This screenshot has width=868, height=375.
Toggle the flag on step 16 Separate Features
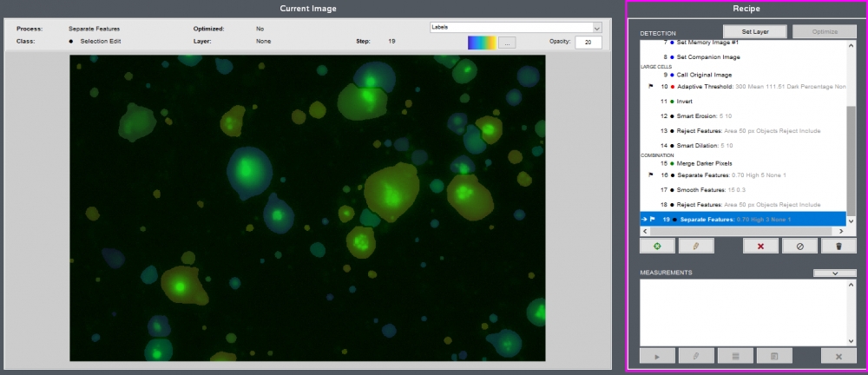(650, 174)
